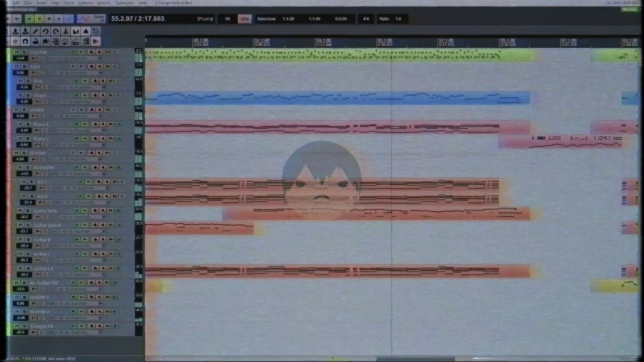Toggle record monitoring speaker on REVERB 2
This screenshot has height=362, width=644.
click(x=99, y=311)
